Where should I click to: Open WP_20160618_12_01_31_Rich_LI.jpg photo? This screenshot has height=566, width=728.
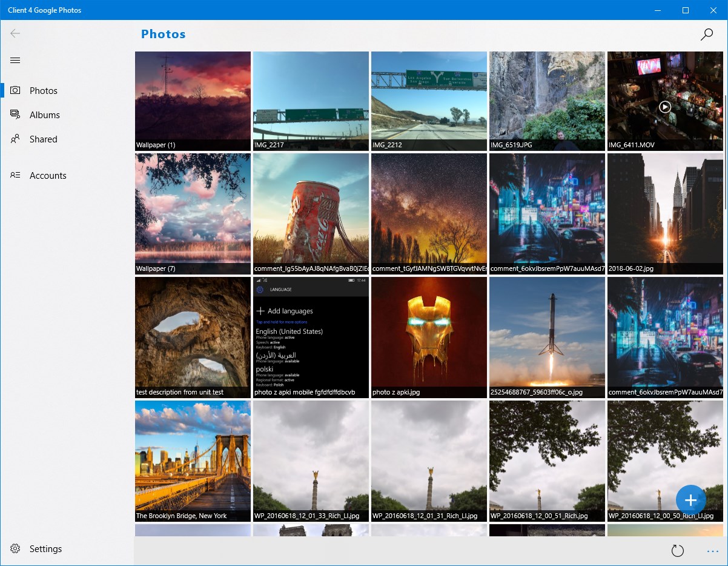pyautogui.click(x=429, y=461)
